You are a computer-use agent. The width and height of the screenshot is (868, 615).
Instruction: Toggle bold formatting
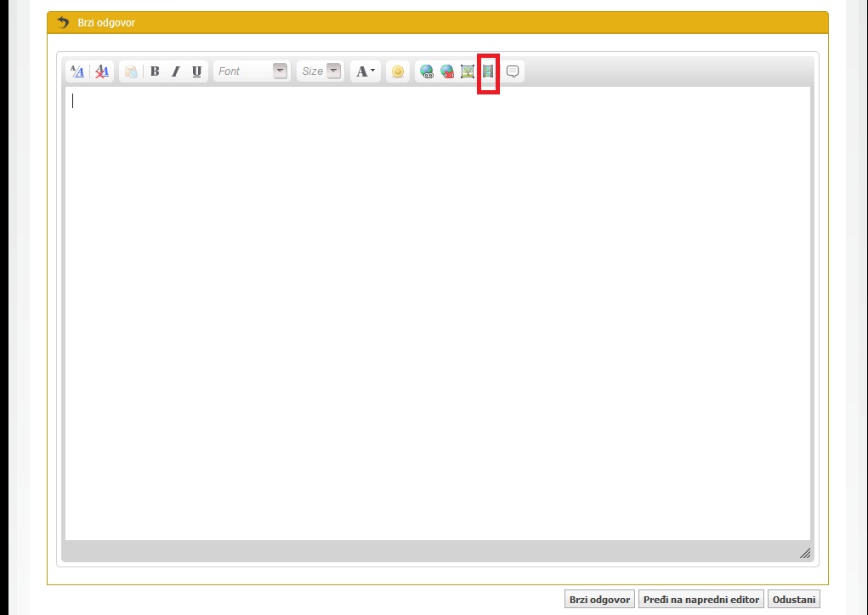point(155,71)
